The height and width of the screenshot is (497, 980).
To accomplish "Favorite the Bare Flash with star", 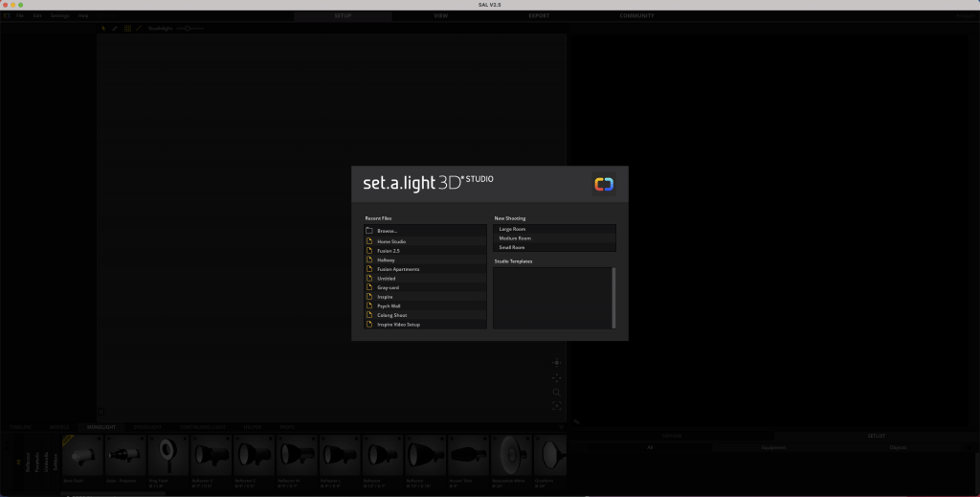I will [x=100, y=439].
